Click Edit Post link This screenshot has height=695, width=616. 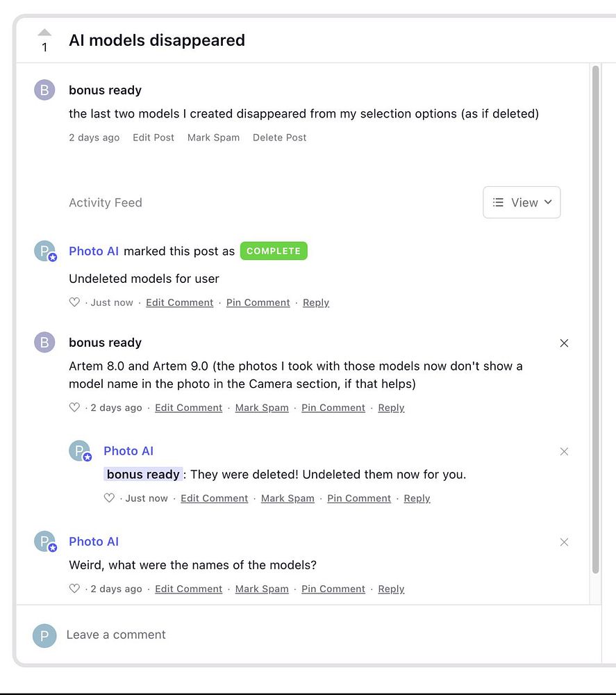coord(153,138)
